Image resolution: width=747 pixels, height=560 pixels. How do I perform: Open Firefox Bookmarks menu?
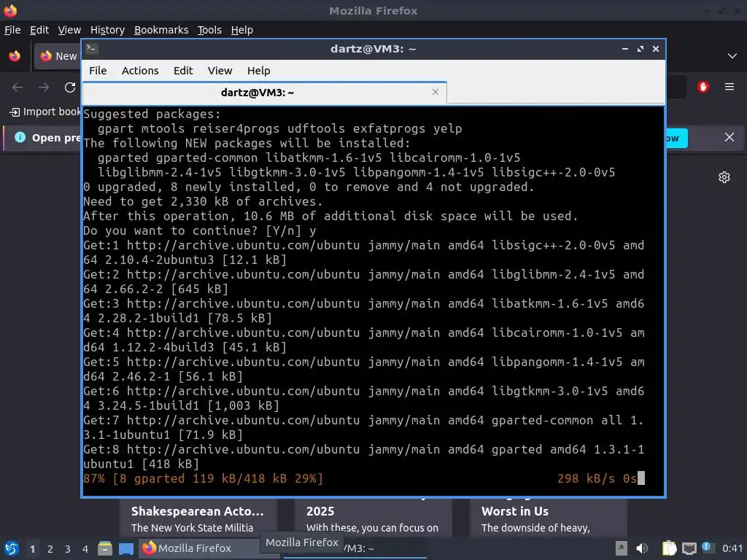[x=161, y=30]
